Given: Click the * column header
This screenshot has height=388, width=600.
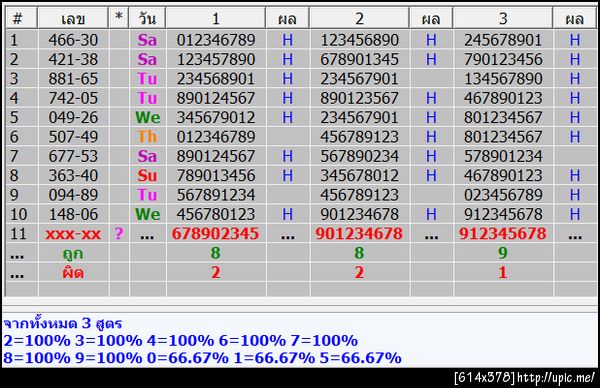Looking at the screenshot, I should 119,18.
